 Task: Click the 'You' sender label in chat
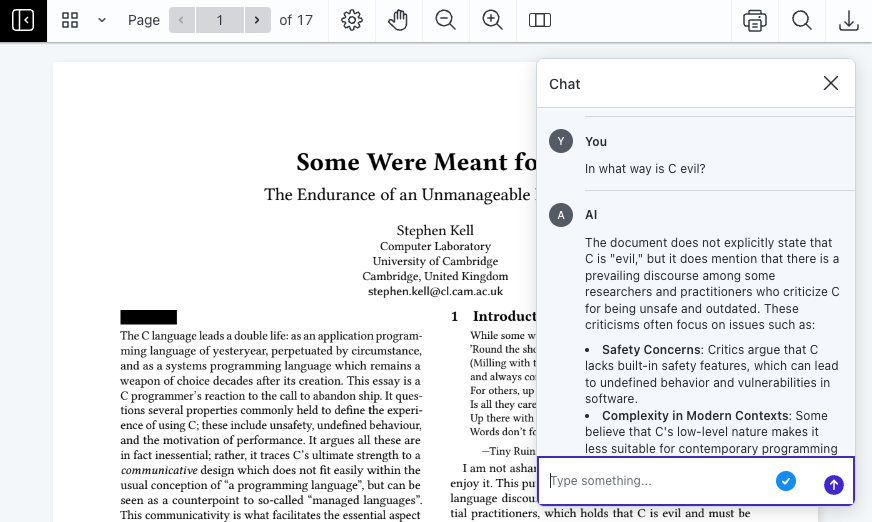[x=596, y=142]
